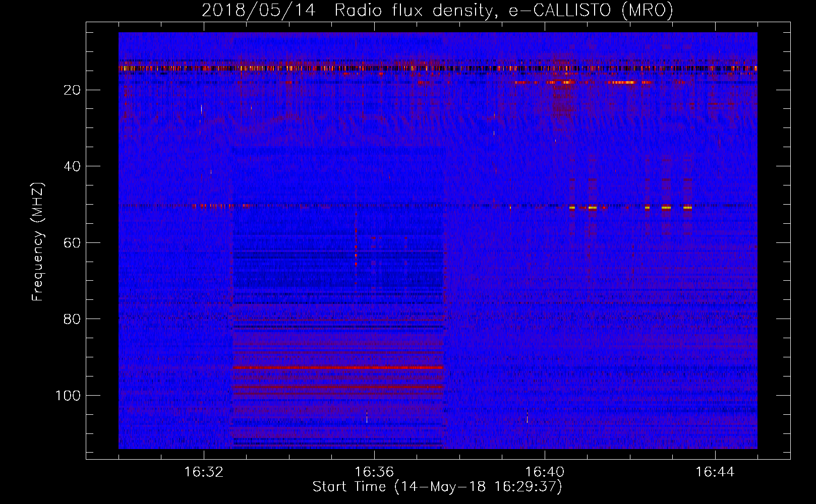Click the 'Start Time (14-May-18 16:29:37)' label
The height and width of the screenshot is (504, 816).
tap(437, 487)
